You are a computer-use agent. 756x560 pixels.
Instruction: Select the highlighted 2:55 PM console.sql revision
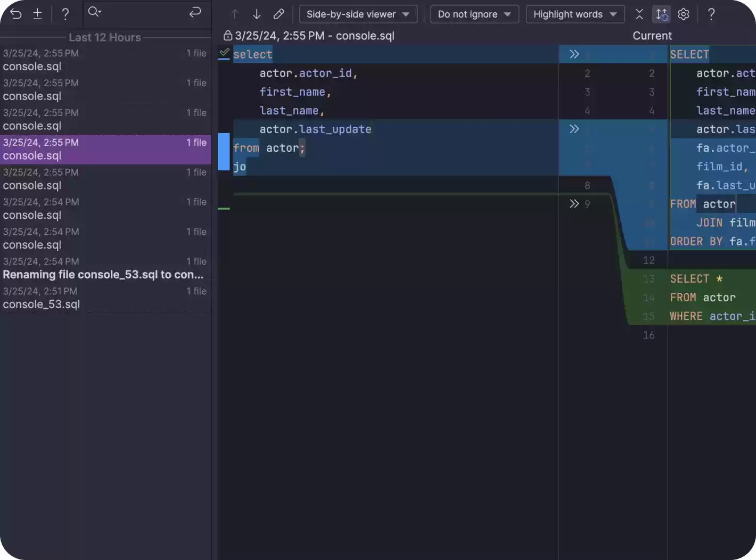(105, 150)
